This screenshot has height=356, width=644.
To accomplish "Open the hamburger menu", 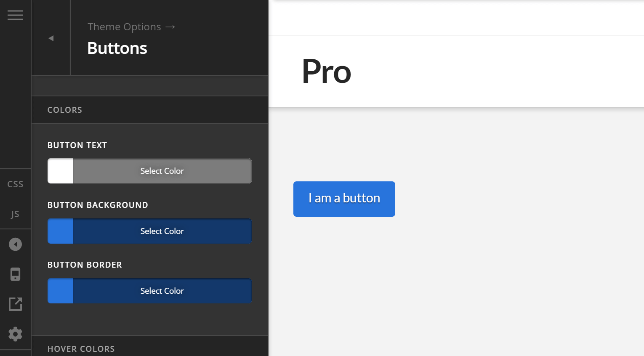I will click(x=15, y=15).
